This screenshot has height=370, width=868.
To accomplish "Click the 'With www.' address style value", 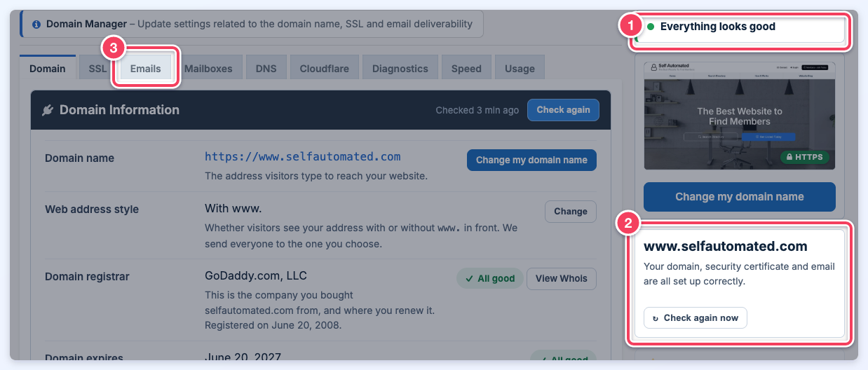I will pos(232,208).
